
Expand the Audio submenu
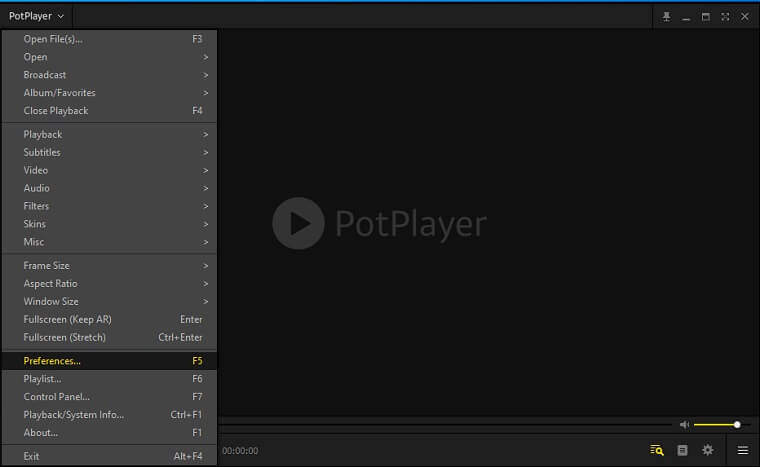(110, 188)
